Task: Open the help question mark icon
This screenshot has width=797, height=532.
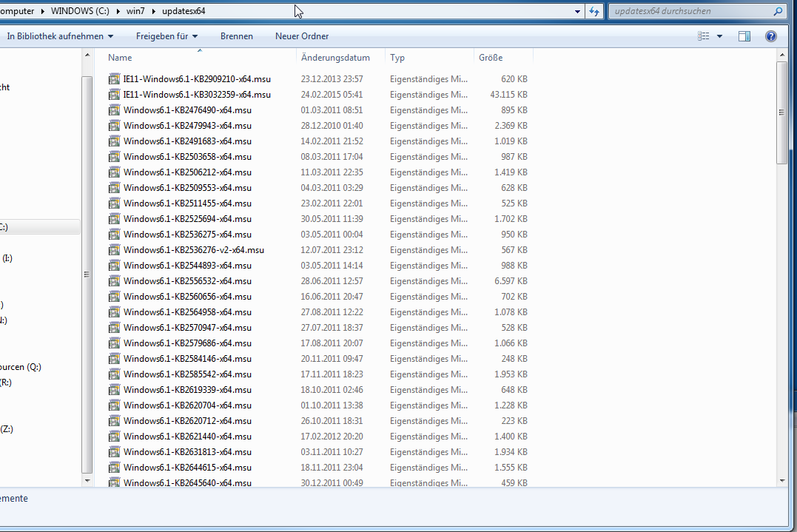Action: tap(770, 36)
